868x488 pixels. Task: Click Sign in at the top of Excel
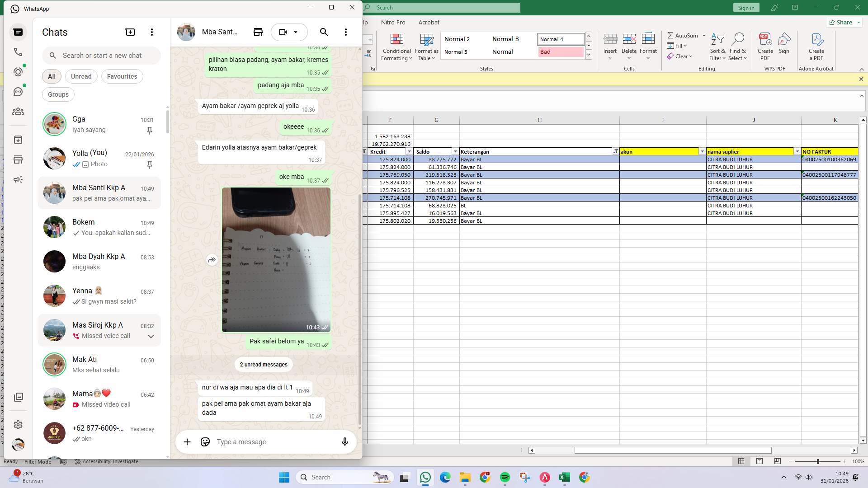(745, 7)
